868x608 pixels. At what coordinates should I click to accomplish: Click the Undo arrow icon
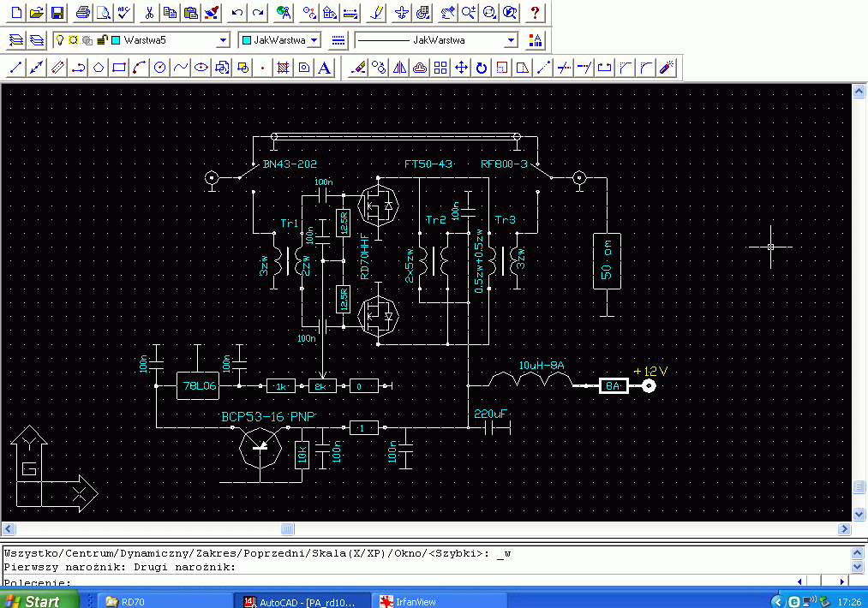(237, 13)
